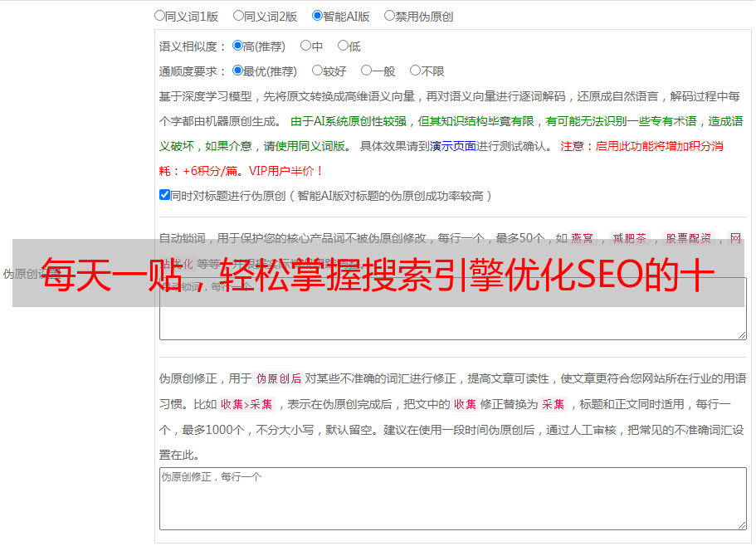Click the 语义相似度 label
Image resolution: width=756 pixels, height=546 pixels.
(192, 46)
